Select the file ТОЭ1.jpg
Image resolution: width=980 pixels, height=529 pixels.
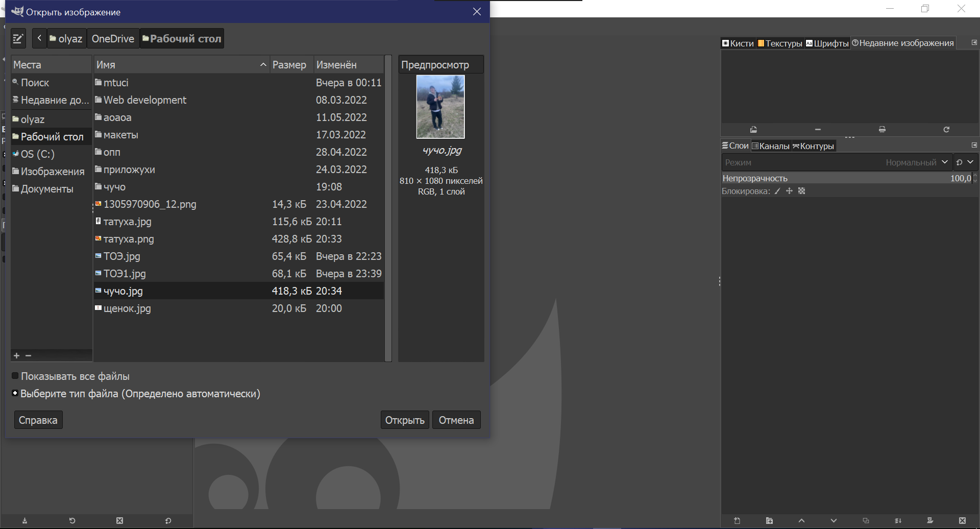tap(239, 274)
